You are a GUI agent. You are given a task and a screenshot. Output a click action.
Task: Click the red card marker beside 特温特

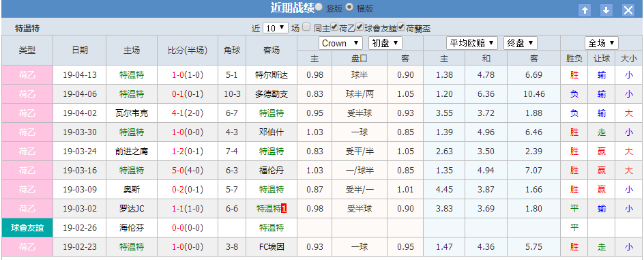[x=284, y=209]
